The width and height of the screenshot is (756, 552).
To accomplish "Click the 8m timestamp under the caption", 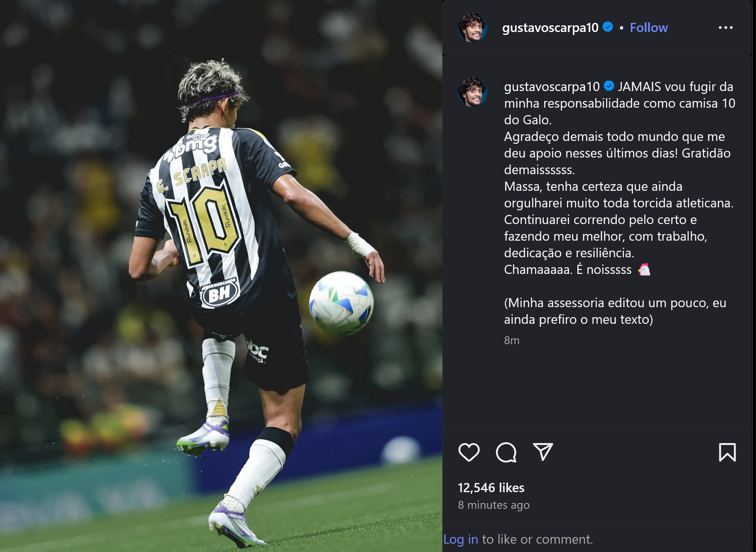I will pos(512,340).
